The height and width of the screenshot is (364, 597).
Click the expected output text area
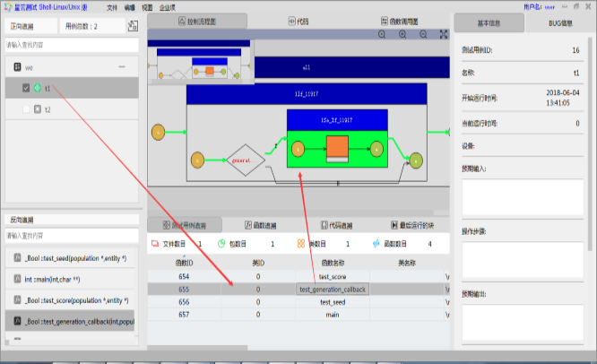point(523,323)
